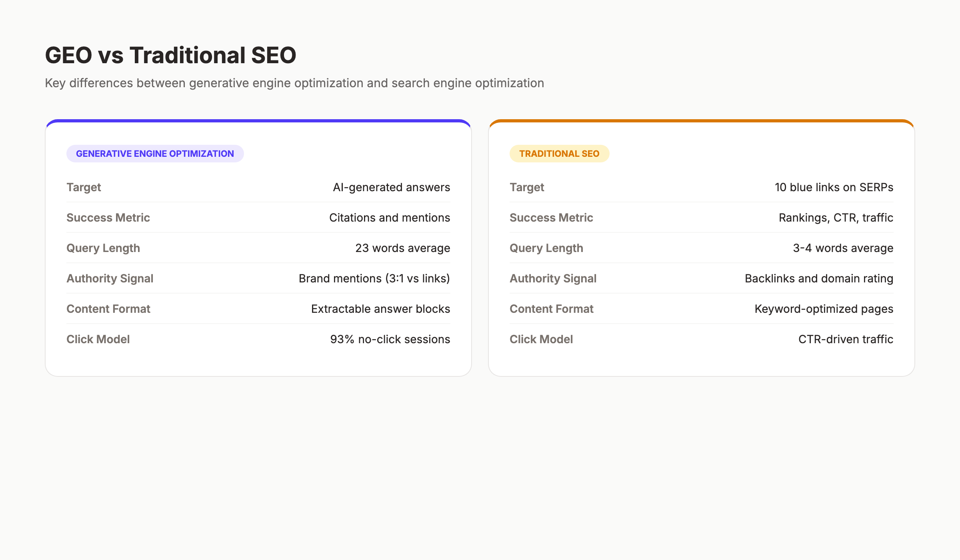
Task: Select the CTR-driven traffic value
Action: 846,339
